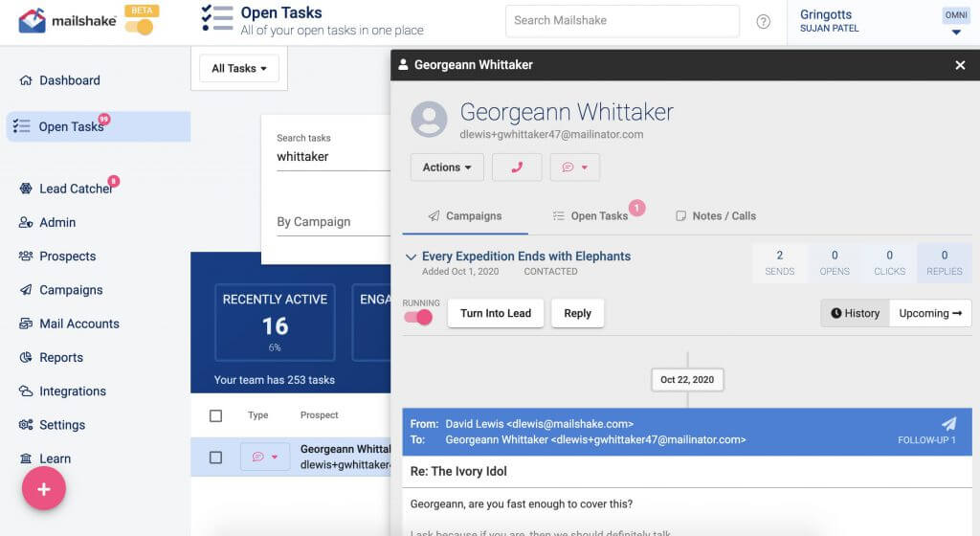Viewport: 980px width, 536px height.
Task: Open the Actions dropdown button
Action: click(447, 167)
